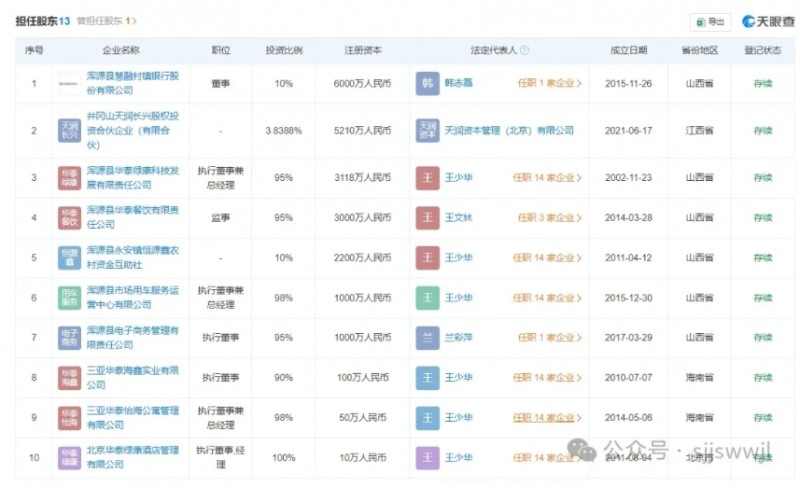The height and width of the screenshot is (487, 800).
Task: Click the 王 avatar in the 王文林 row
Action: tap(428, 218)
